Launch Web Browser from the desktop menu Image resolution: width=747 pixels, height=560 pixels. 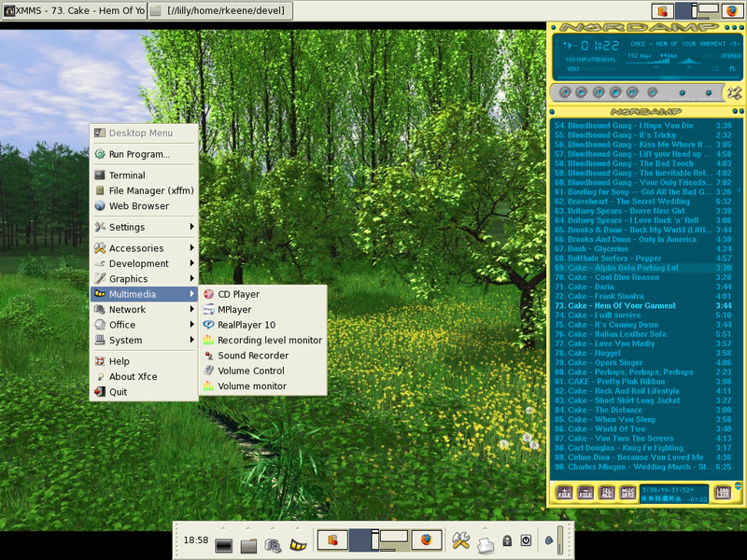tap(144, 205)
